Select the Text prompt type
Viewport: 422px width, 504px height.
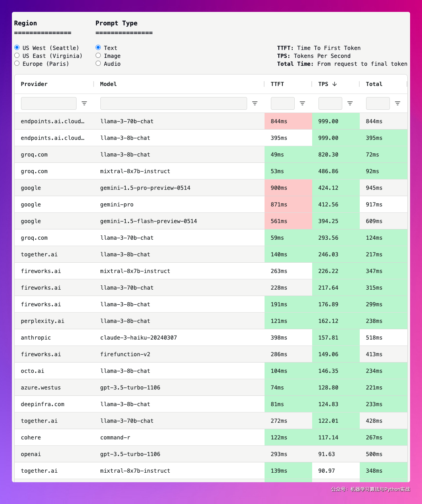tap(98, 48)
